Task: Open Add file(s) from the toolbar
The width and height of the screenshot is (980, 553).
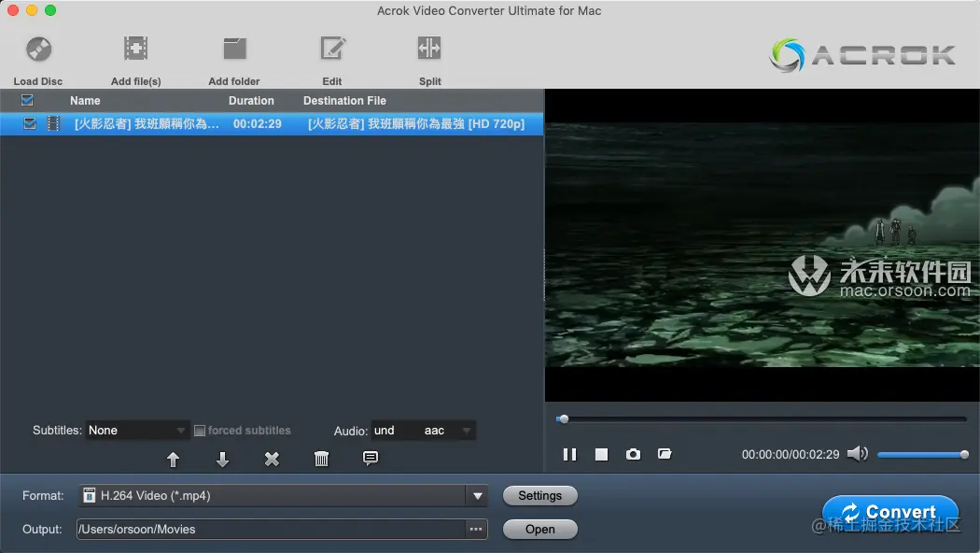Action: pos(135,49)
